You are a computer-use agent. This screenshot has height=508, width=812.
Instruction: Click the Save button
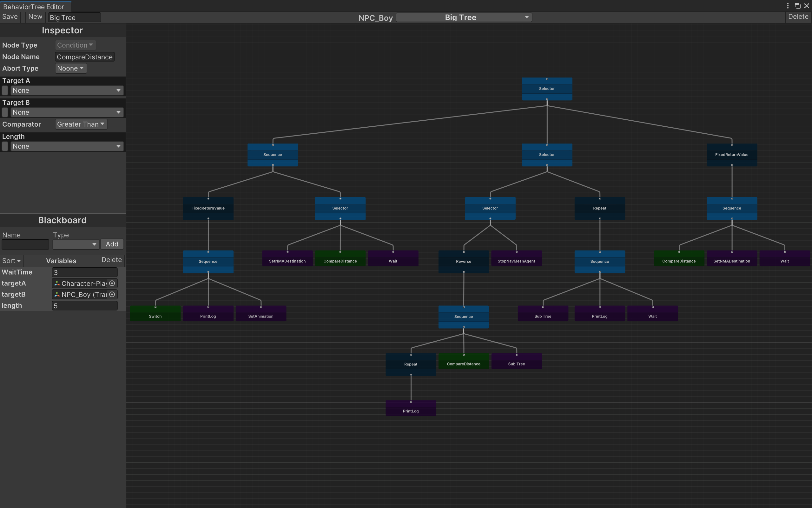[x=10, y=17]
